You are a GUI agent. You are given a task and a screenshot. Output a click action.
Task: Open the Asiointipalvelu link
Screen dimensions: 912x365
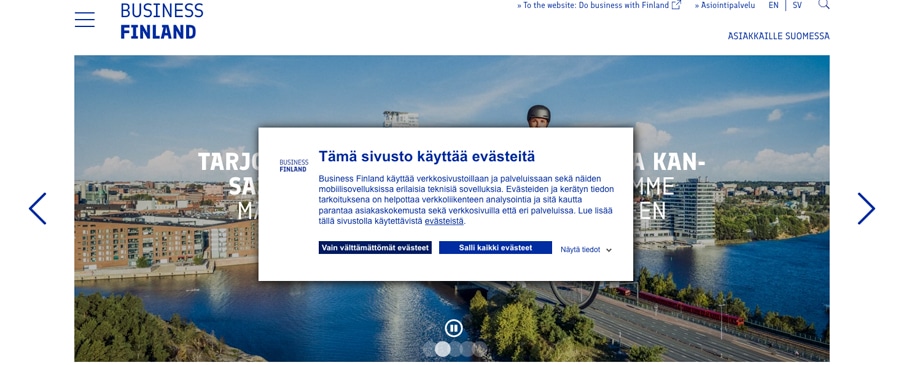pyautogui.click(x=725, y=5)
